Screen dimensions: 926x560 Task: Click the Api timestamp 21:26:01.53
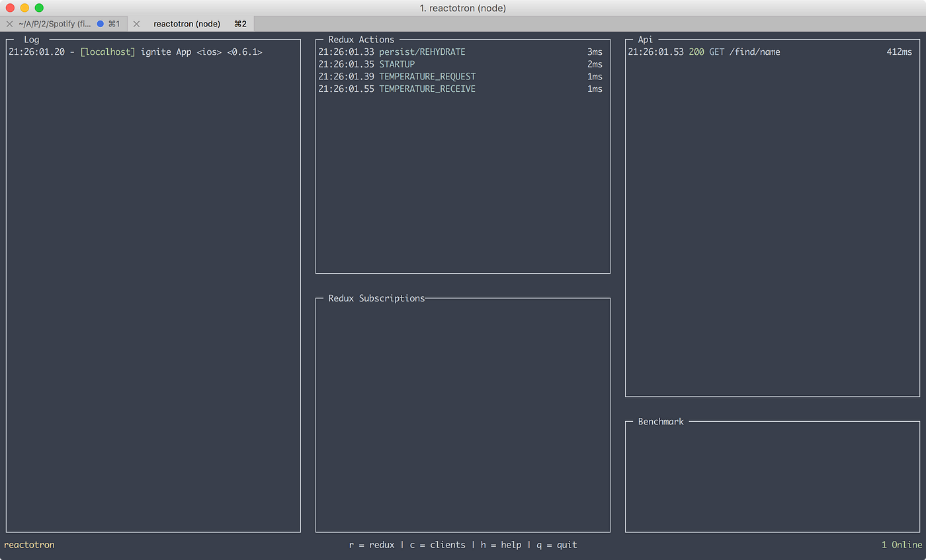(655, 52)
